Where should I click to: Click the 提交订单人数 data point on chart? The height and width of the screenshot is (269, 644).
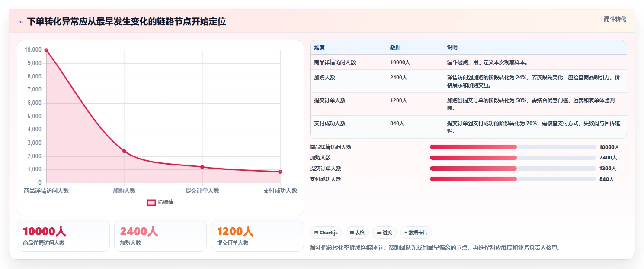click(x=202, y=167)
